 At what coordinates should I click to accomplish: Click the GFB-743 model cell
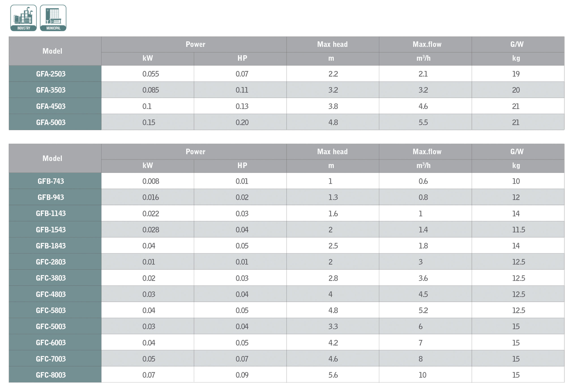point(51,181)
